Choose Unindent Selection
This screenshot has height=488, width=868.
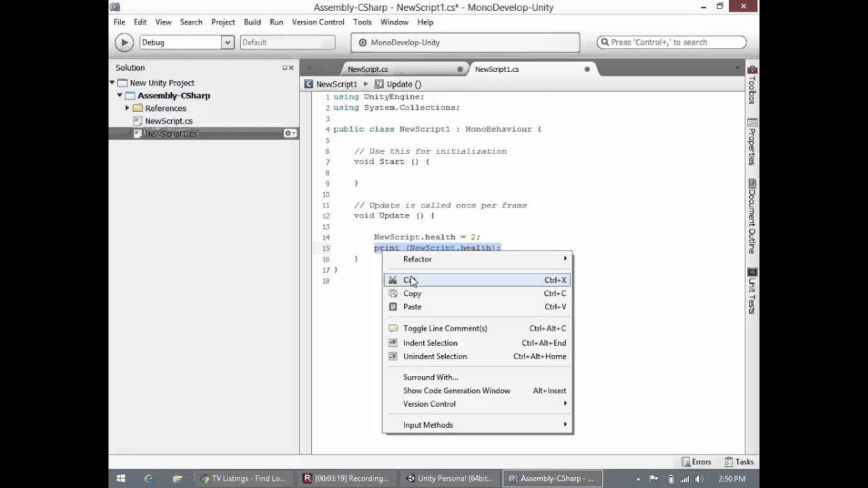[x=478, y=356]
